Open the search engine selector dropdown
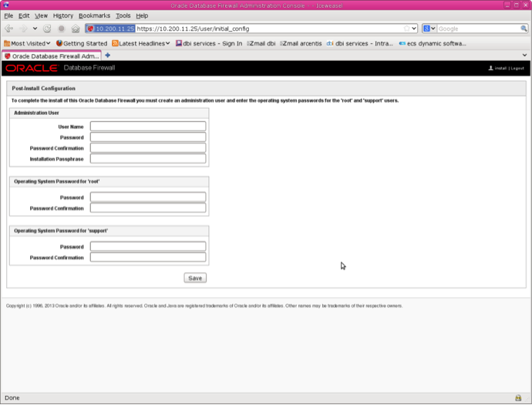 tap(429, 29)
